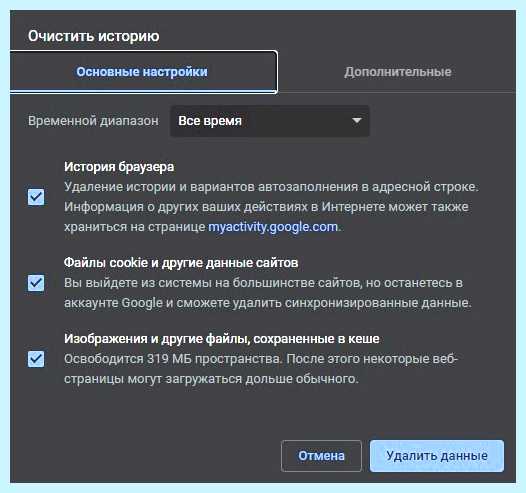Click the История браузера heading
The height and width of the screenshot is (493, 526).
pos(119,167)
